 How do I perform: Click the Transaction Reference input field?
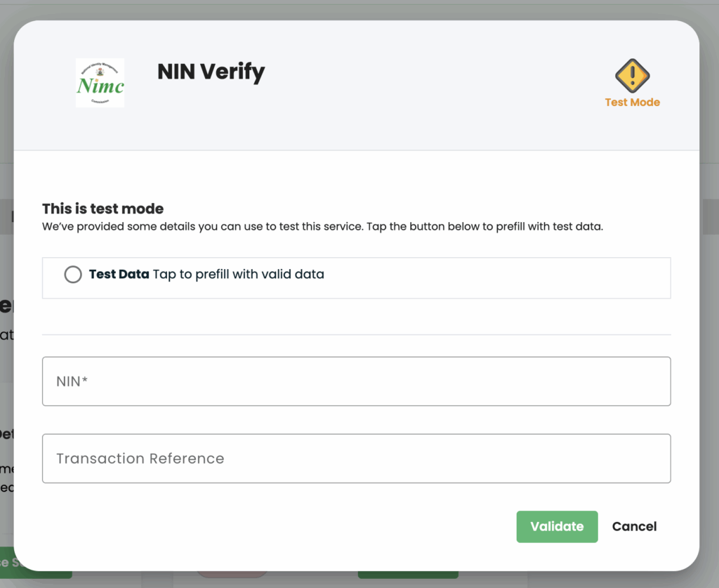click(357, 458)
